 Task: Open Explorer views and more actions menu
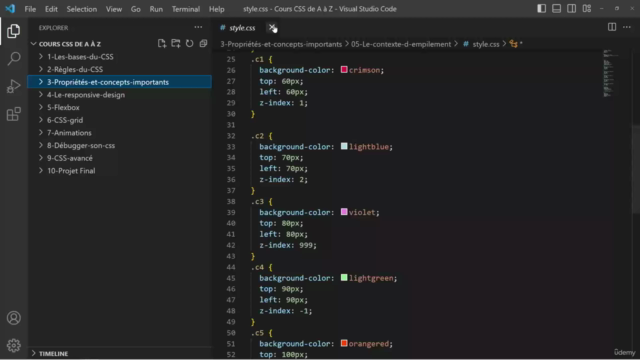pos(198,27)
